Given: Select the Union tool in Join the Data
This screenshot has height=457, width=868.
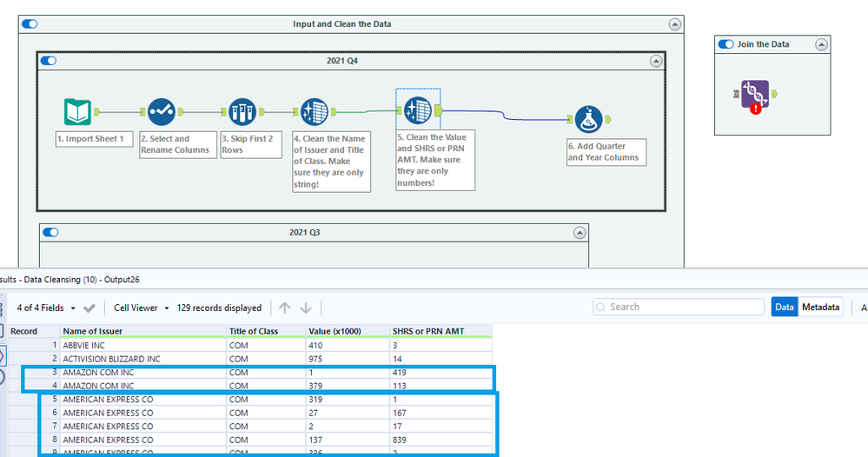Looking at the screenshot, I should [x=755, y=94].
